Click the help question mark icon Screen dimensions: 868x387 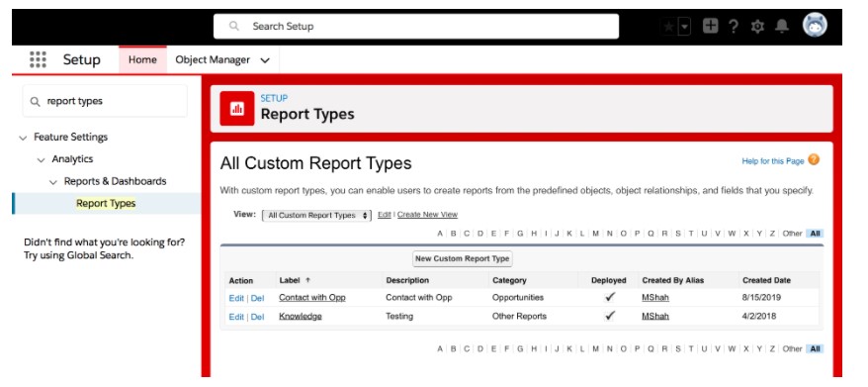click(x=734, y=26)
